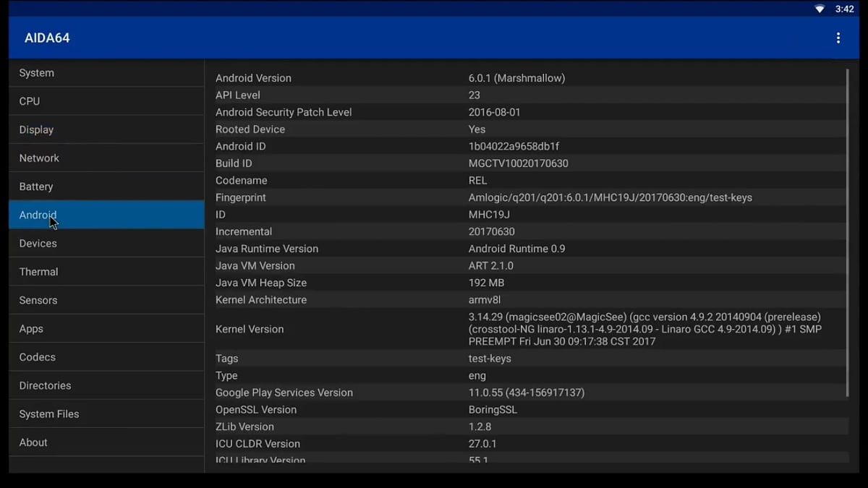This screenshot has width=868, height=488.
Task: Open the System category
Action: tap(106, 73)
